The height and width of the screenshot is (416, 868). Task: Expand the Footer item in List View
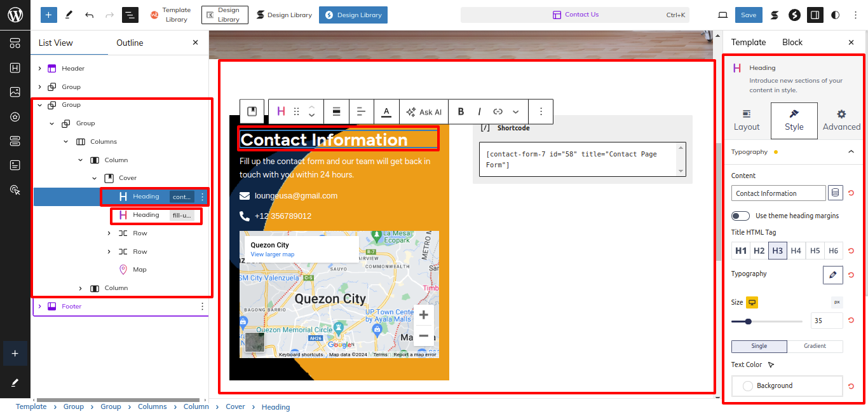pos(39,307)
